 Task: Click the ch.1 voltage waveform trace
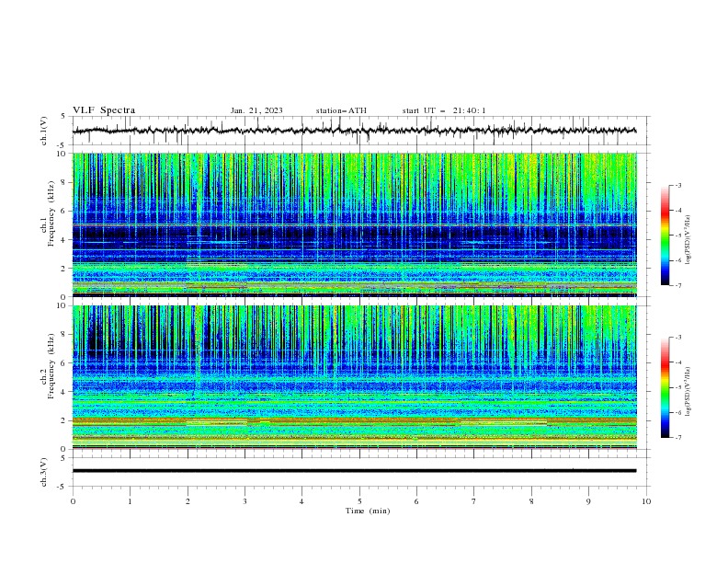click(x=354, y=131)
